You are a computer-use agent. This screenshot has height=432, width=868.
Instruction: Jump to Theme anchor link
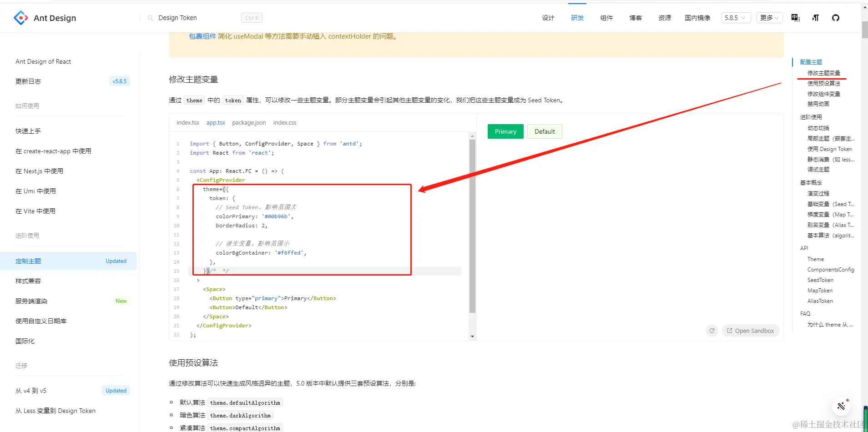(x=816, y=259)
